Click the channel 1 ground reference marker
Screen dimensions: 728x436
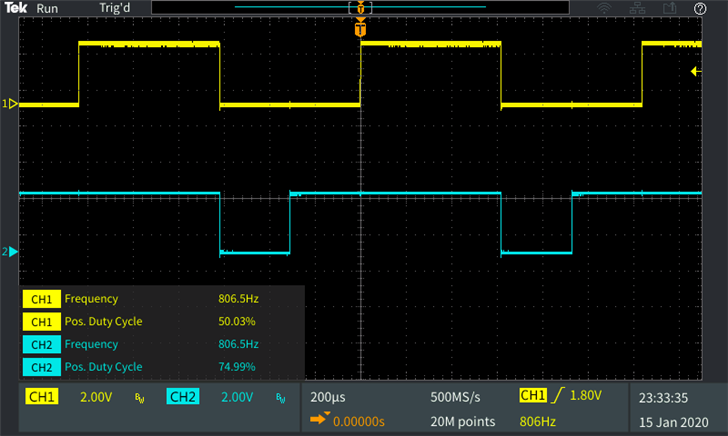(x=11, y=103)
